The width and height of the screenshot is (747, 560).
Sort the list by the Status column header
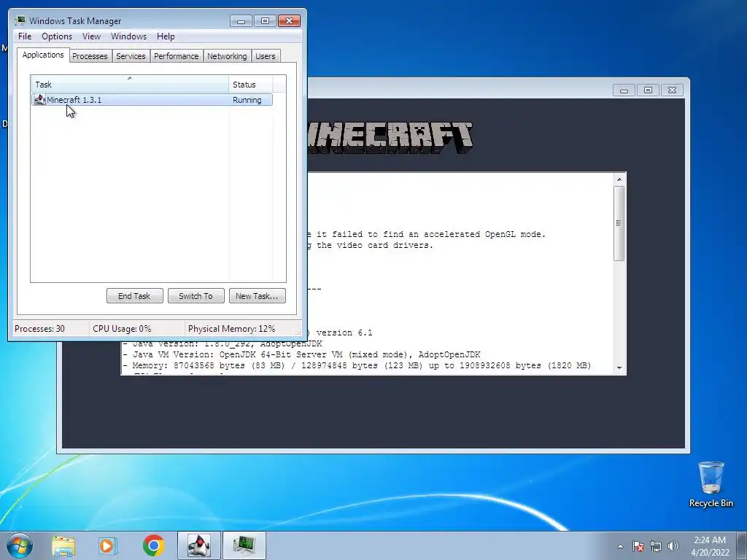coord(251,85)
